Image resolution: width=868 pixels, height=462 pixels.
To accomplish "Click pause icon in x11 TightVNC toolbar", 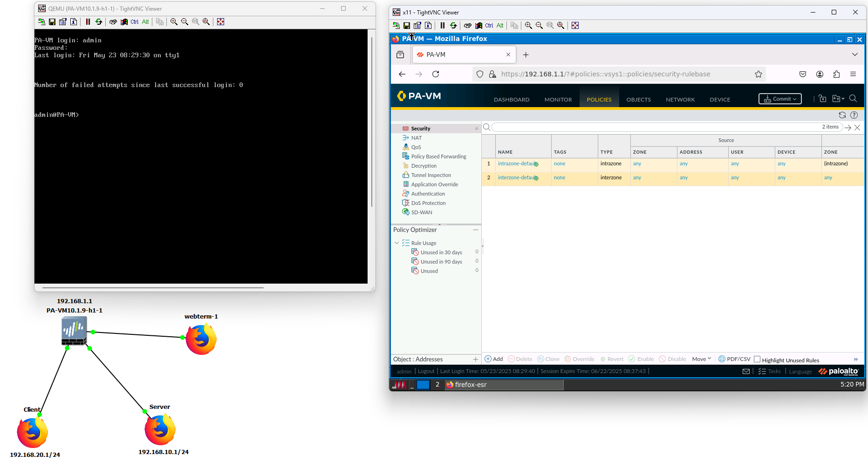I will pyautogui.click(x=443, y=26).
